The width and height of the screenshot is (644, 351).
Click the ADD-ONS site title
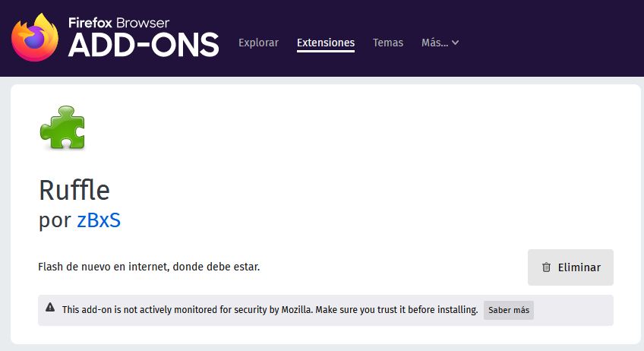(144, 45)
